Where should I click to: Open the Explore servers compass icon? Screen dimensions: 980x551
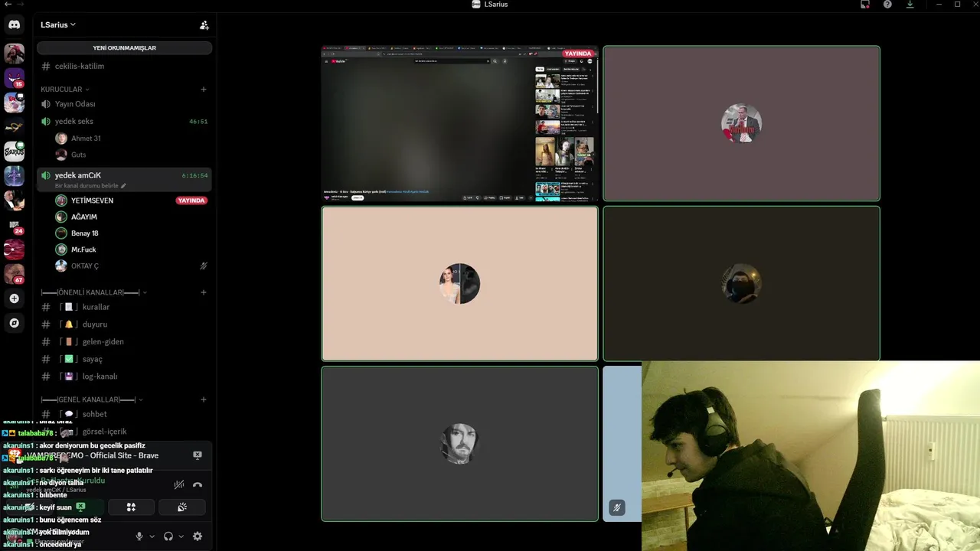tap(14, 323)
